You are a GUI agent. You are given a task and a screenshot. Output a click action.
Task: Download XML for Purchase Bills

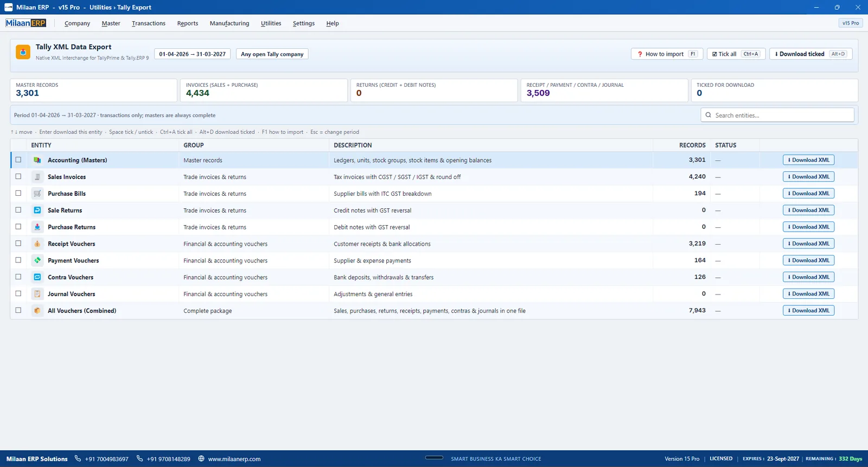808,194
